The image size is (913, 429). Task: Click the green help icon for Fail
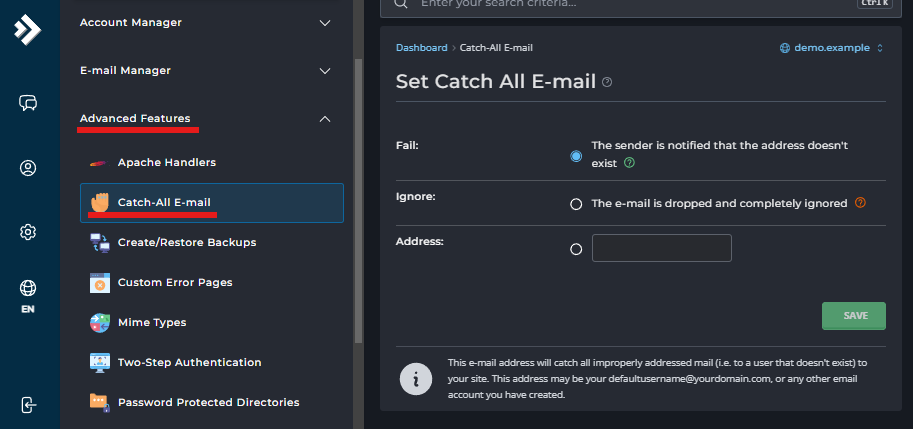click(x=629, y=162)
